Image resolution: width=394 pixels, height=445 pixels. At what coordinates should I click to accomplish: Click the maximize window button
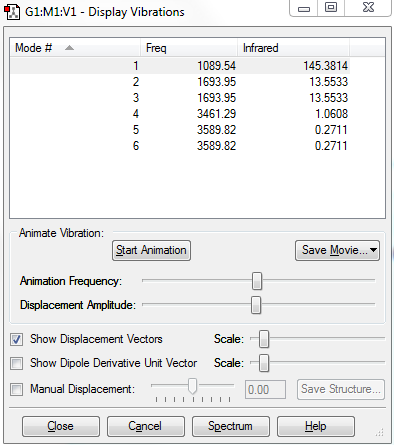tap(331, 7)
